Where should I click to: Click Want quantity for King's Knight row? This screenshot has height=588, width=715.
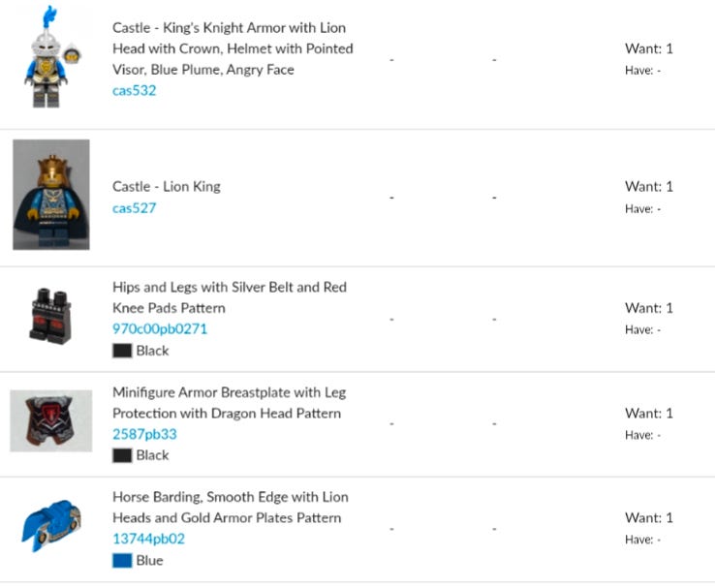click(648, 48)
